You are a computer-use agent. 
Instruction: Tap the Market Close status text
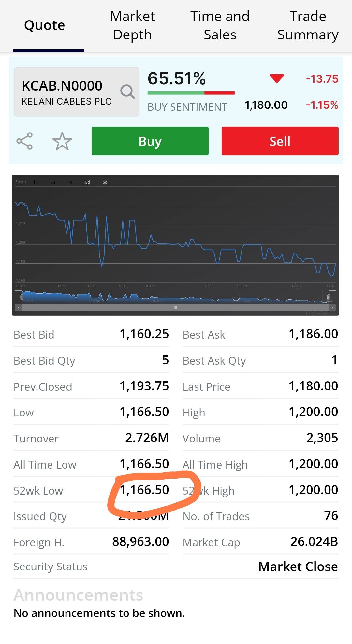pos(298,567)
